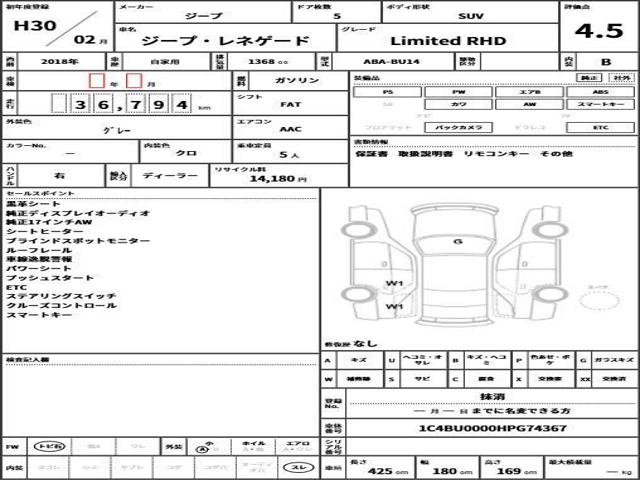
Task: Click the 抹消 registration status
Action: (493, 396)
